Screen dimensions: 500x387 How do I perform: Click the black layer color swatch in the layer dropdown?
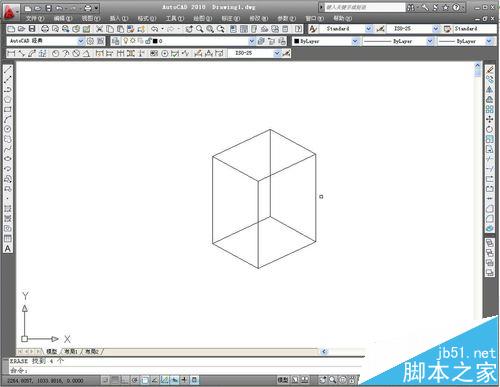click(155, 41)
